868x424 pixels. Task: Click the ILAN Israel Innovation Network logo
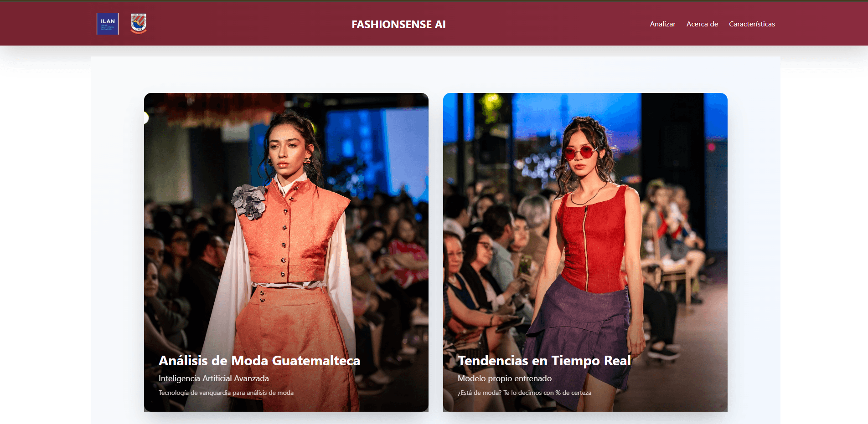click(x=107, y=23)
